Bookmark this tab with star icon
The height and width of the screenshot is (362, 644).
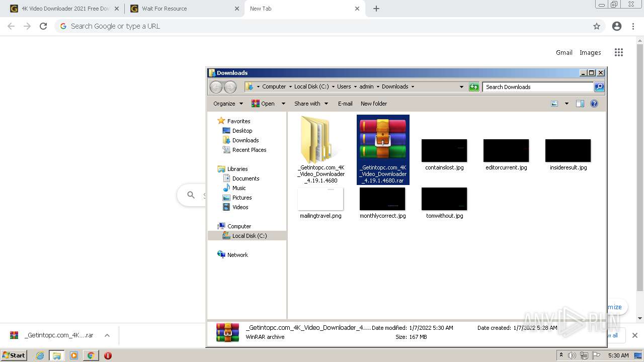(597, 26)
